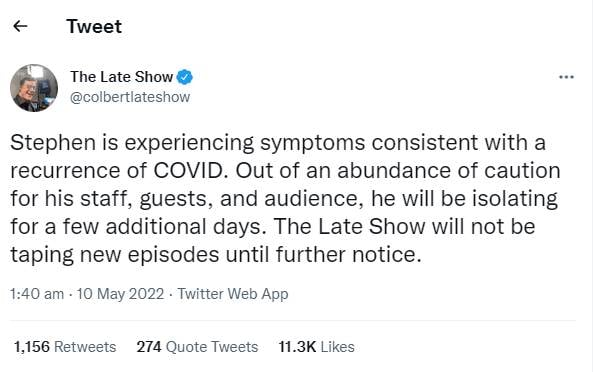
Task: Open The Late Show display name link
Action: click(121, 77)
